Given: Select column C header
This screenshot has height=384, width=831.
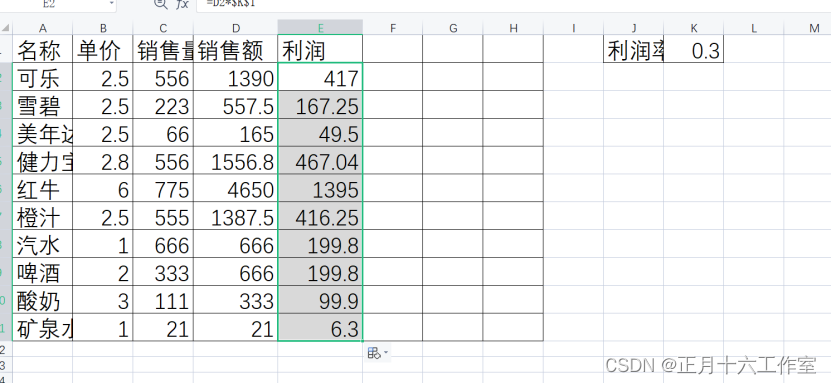Looking at the screenshot, I should pyautogui.click(x=163, y=28).
